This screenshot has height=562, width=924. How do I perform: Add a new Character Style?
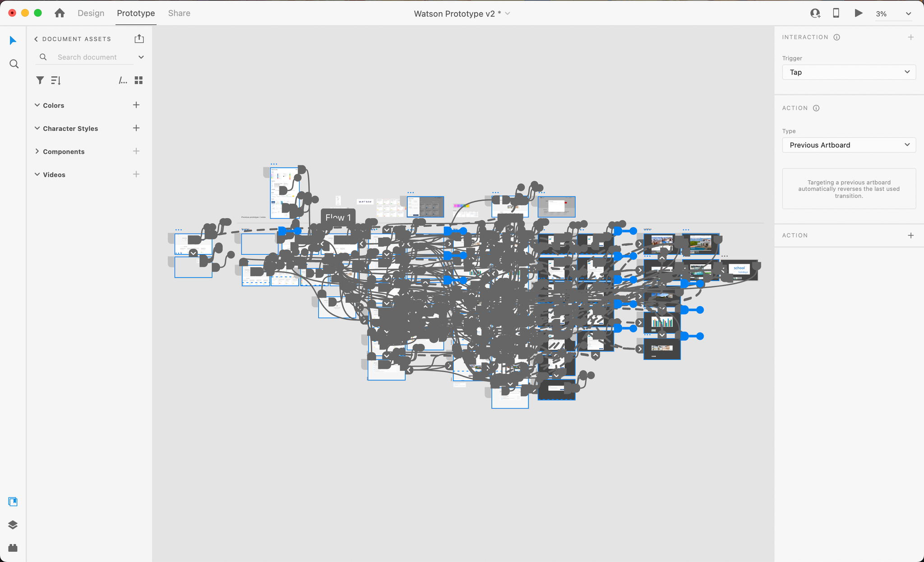coord(136,128)
